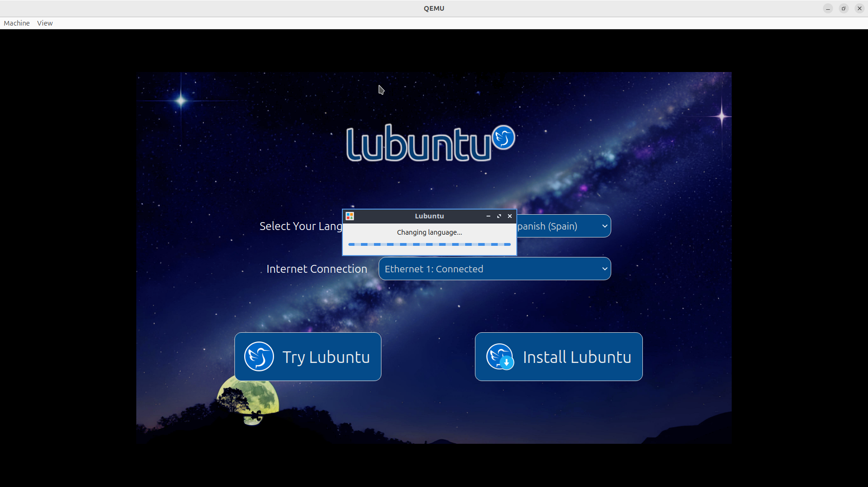Minimize the QEMU window
Viewport: 868px width, 487px height.
[x=828, y=8]
